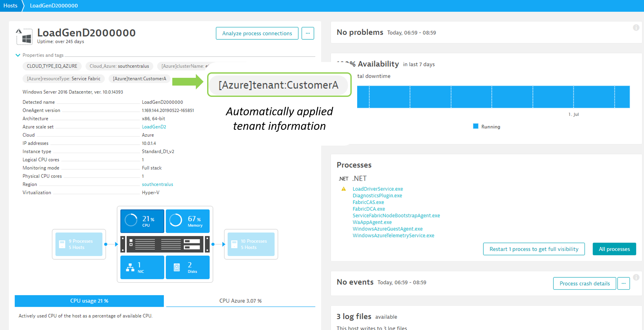Click the OneAgent version value 1.169.144.20190522-165851
The width and height of the screenshot is (644, 330).
168,110
